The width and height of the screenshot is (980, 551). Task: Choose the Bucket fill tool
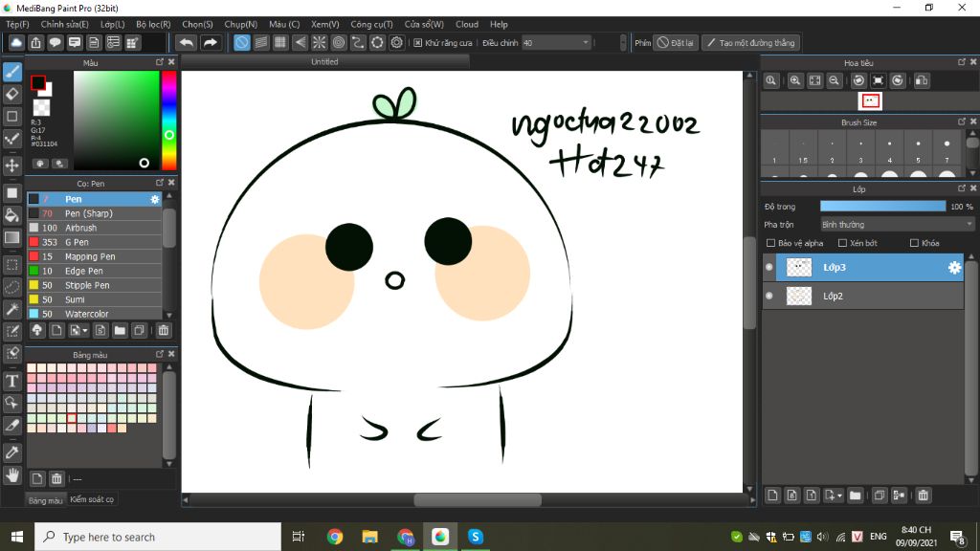12,215
